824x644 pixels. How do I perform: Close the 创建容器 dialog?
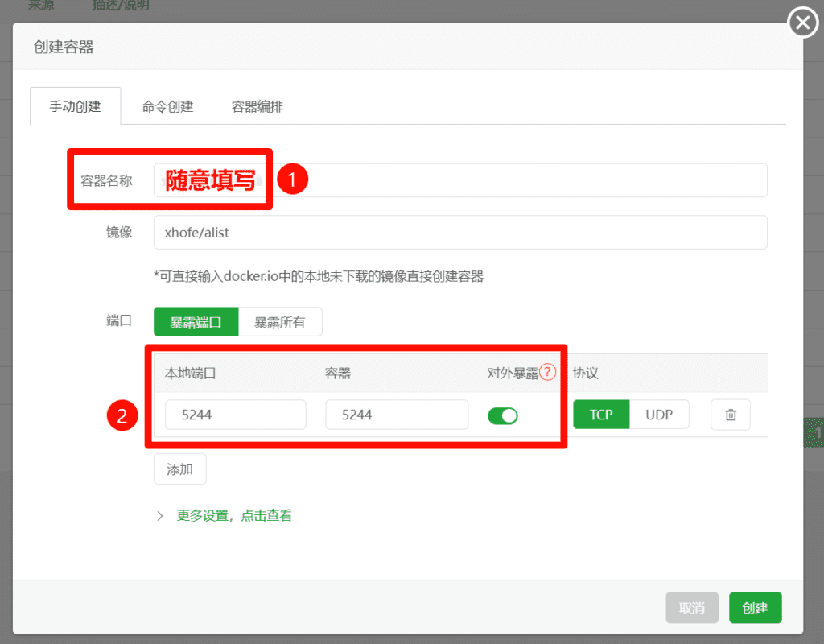tap(802, 23)
